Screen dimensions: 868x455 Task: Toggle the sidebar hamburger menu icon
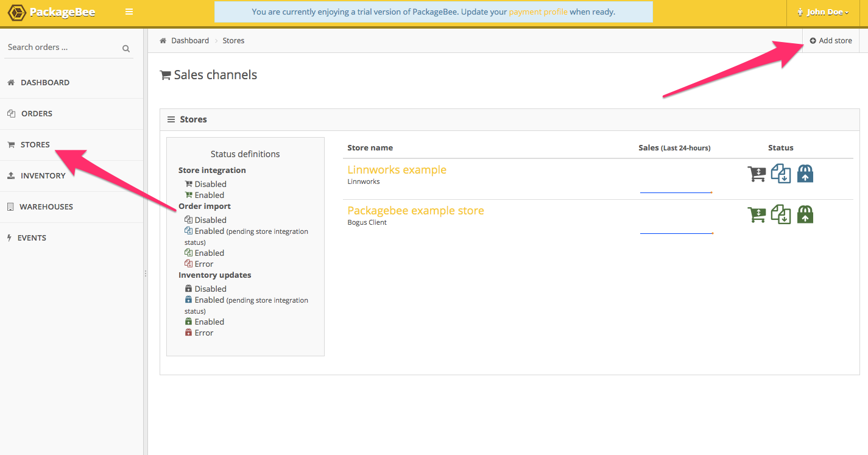coord(129,12)
